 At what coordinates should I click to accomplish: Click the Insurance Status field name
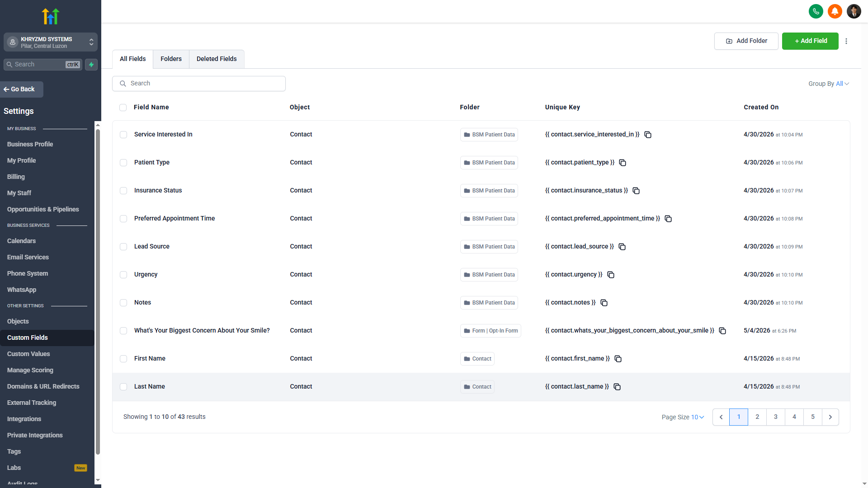click(158, 191)
